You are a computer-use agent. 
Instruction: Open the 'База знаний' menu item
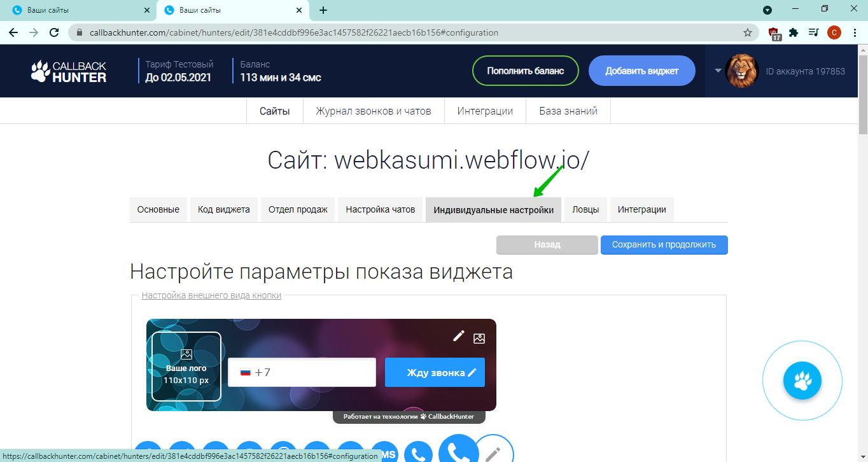568,111
